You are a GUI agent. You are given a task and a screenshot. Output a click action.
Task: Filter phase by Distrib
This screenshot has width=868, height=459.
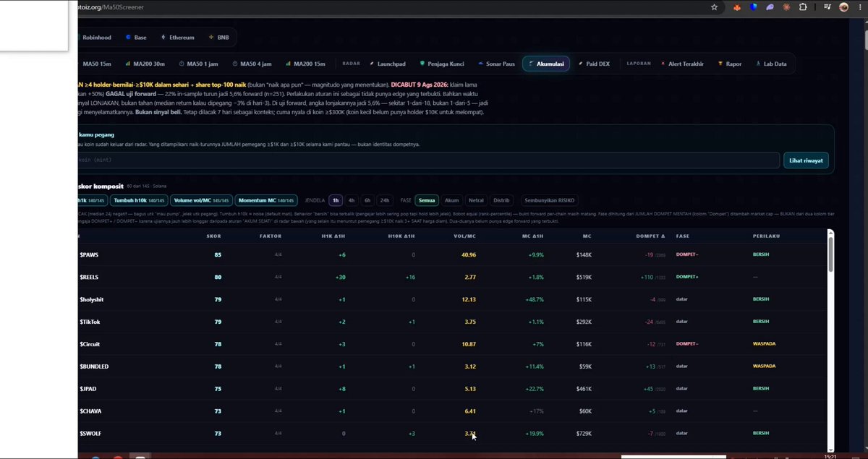coord(501,200)
